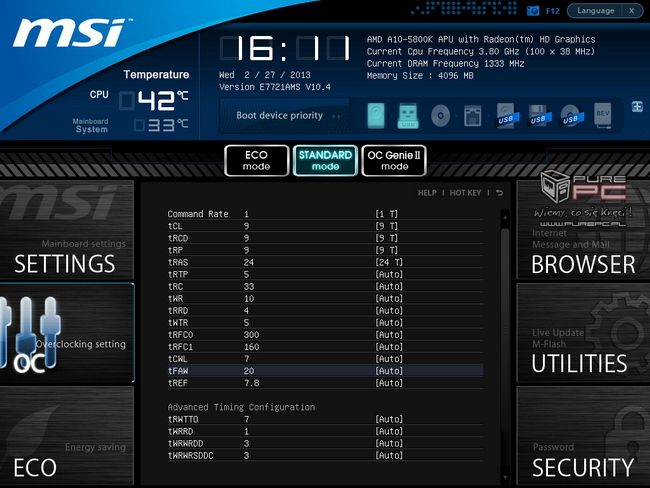The height and width of the screenshot is (488, 650).
Task: Open tCWL [Auto] option
Action: pos(389,359)
